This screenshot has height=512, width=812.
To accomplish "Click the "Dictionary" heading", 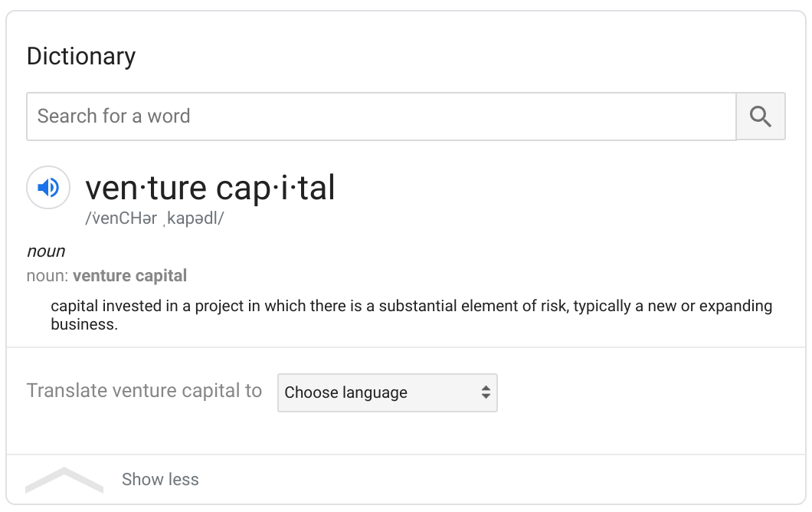I will pos(80,56).
